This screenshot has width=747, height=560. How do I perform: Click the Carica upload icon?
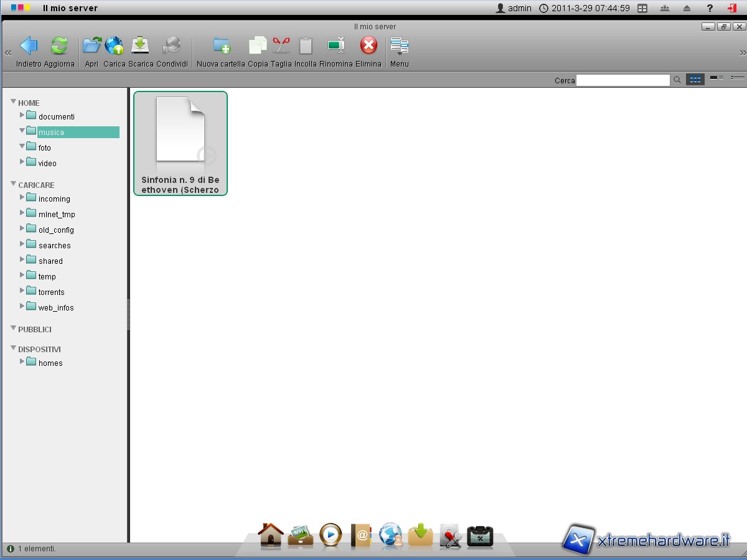coord(114,46)
